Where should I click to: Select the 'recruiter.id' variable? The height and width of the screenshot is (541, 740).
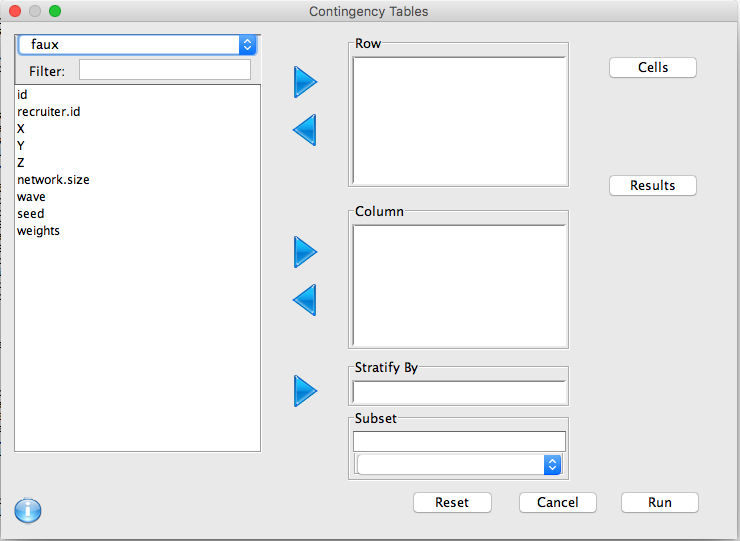137,111
